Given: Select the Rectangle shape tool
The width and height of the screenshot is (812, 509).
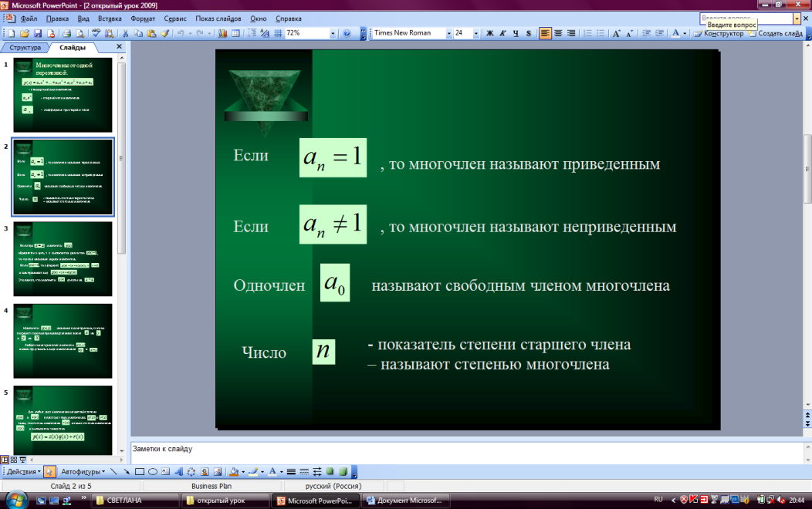Looking at the screenshot, I should pyautogui.click(x=139, y=472).
